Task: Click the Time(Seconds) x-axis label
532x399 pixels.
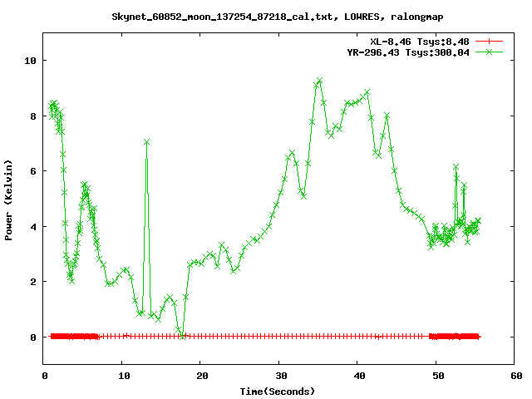Action: (x=277, y=392)
